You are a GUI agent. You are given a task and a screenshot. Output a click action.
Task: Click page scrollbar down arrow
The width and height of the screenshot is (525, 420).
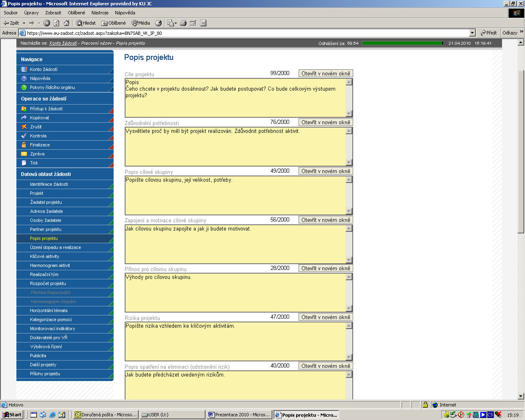point(521,396)
